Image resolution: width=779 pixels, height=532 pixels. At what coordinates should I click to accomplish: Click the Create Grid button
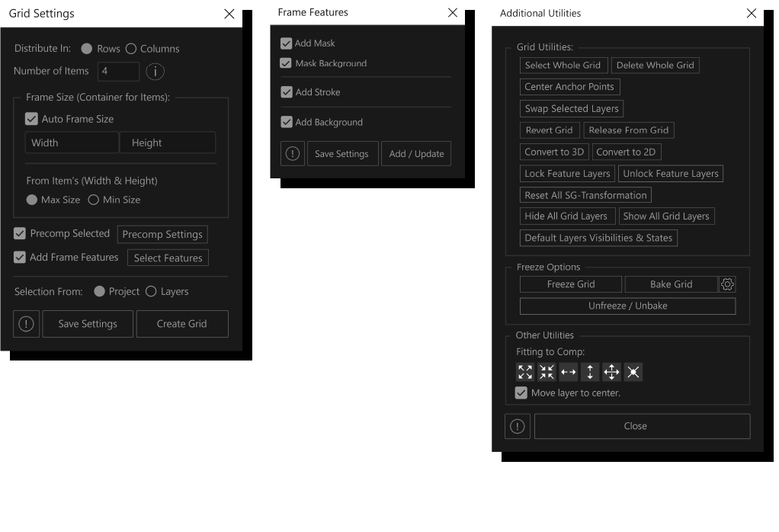(x=182, y=323)
